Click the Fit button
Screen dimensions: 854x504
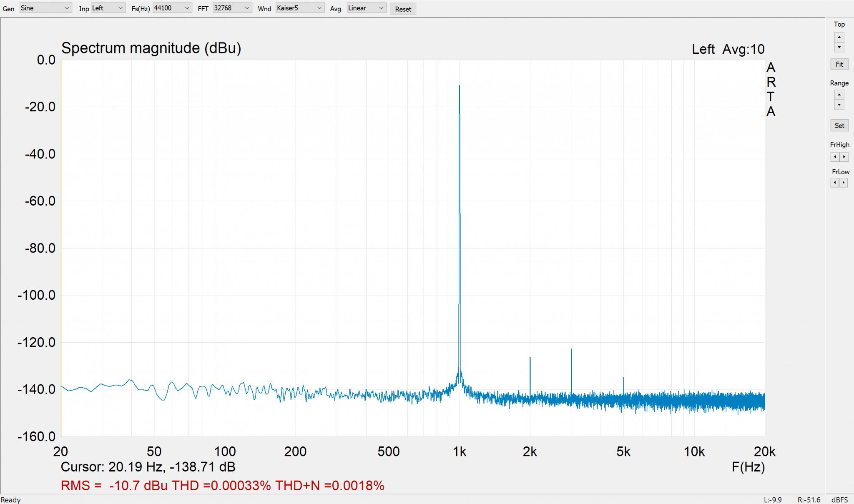(839, 64)
